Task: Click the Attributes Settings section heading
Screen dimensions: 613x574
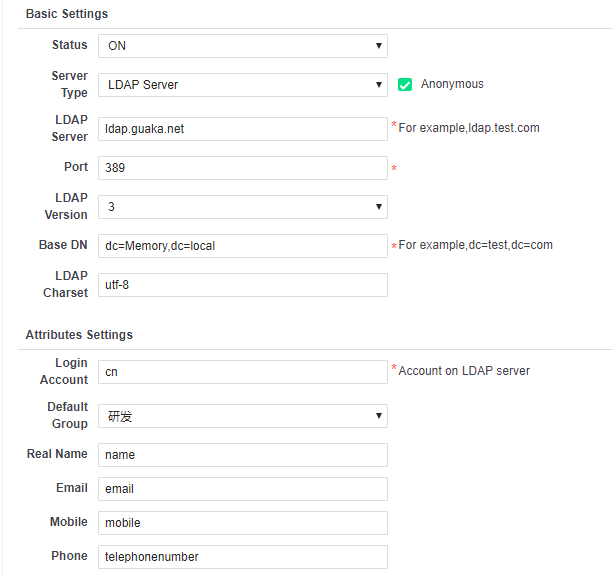Action: (79, 335)
